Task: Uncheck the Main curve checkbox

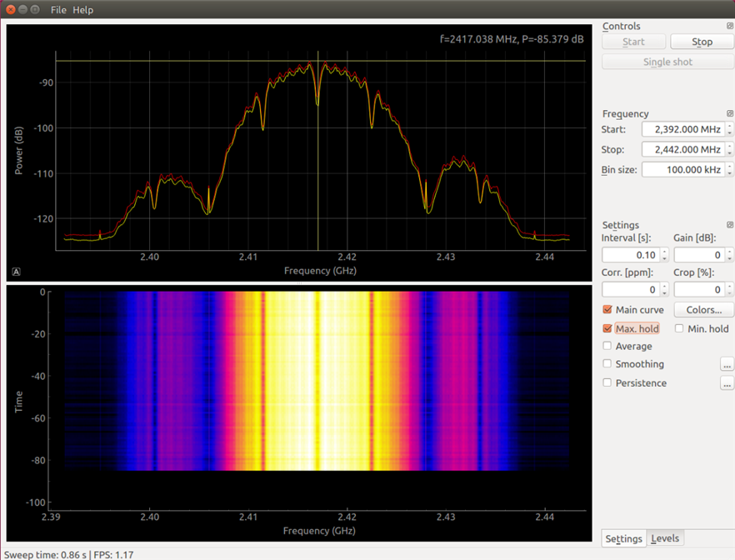Action: tap(607, 310)
